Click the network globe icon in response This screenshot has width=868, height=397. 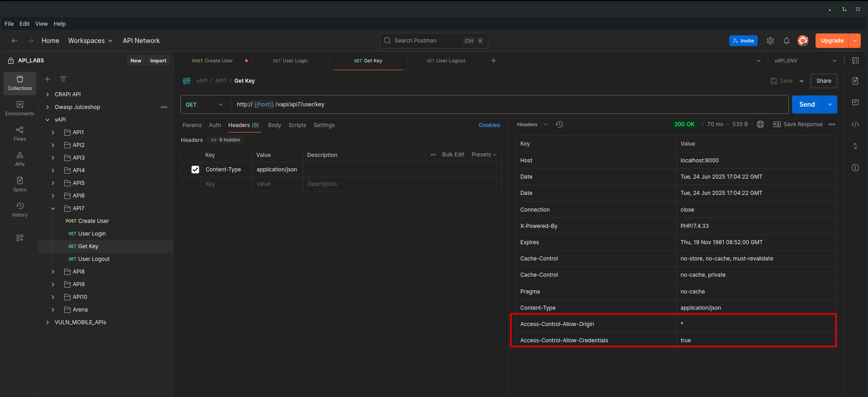pos(760,124)
